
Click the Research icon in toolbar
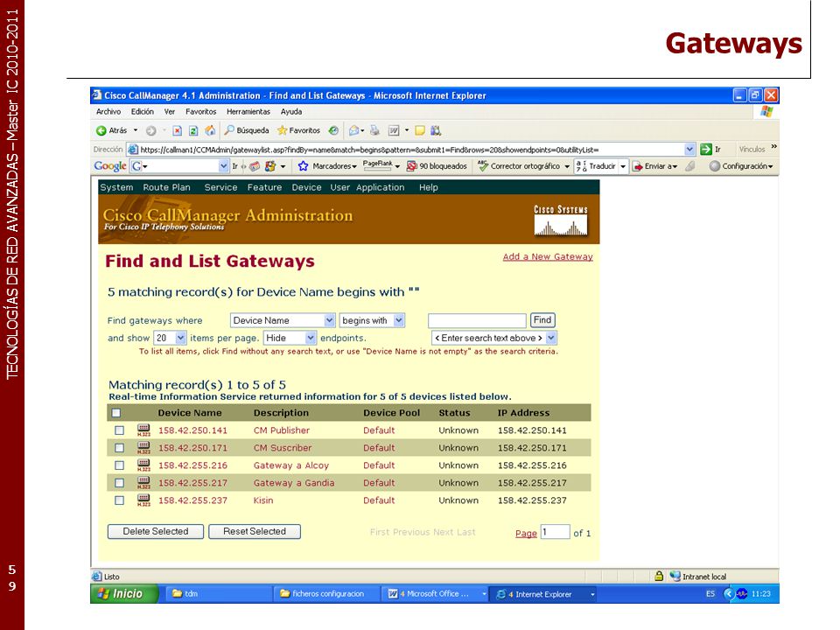click(x=436, y=130)
